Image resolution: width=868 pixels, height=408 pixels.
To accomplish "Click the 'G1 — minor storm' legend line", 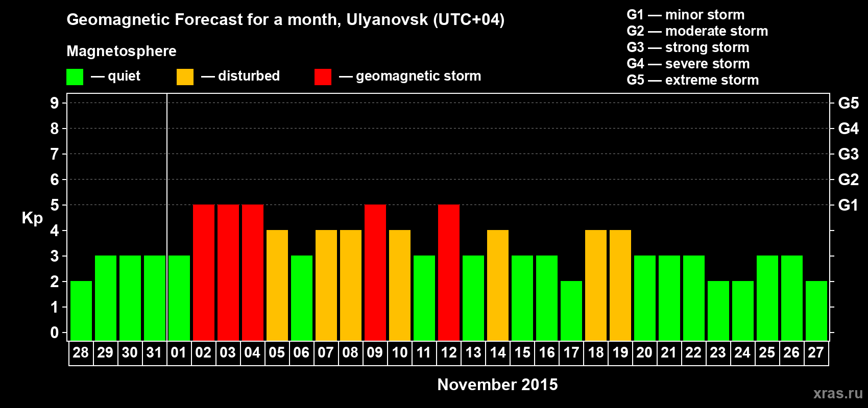I will [686, 15].
